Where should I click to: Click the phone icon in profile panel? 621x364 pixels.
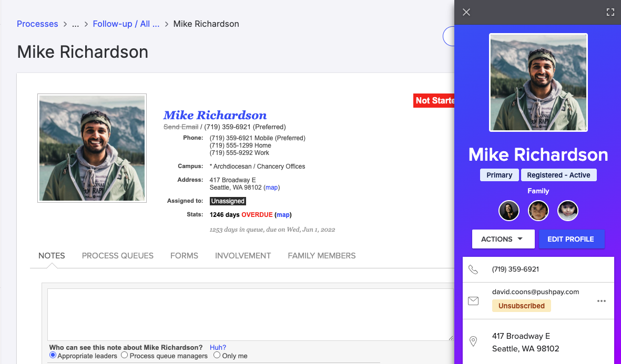click(473, 269)
